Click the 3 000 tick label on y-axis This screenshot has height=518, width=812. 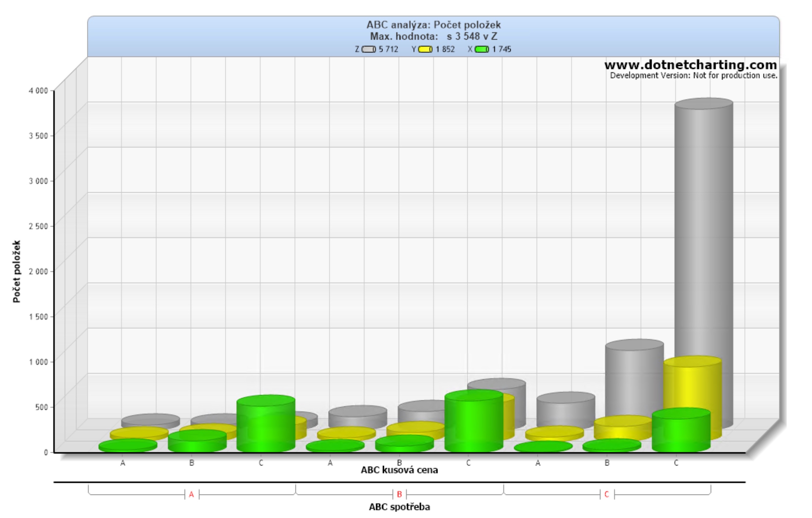[39, 181]
